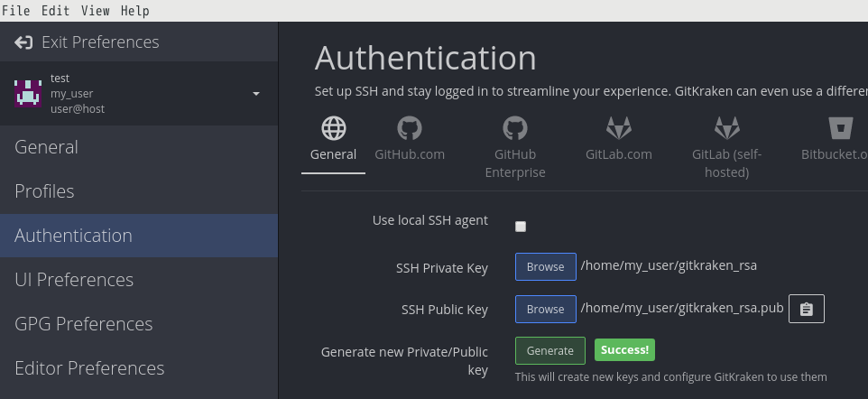This screenshot has width=868, height=399.
Task: Click the Exit Preferences arrow icon
Action: [x=23, y=42]
